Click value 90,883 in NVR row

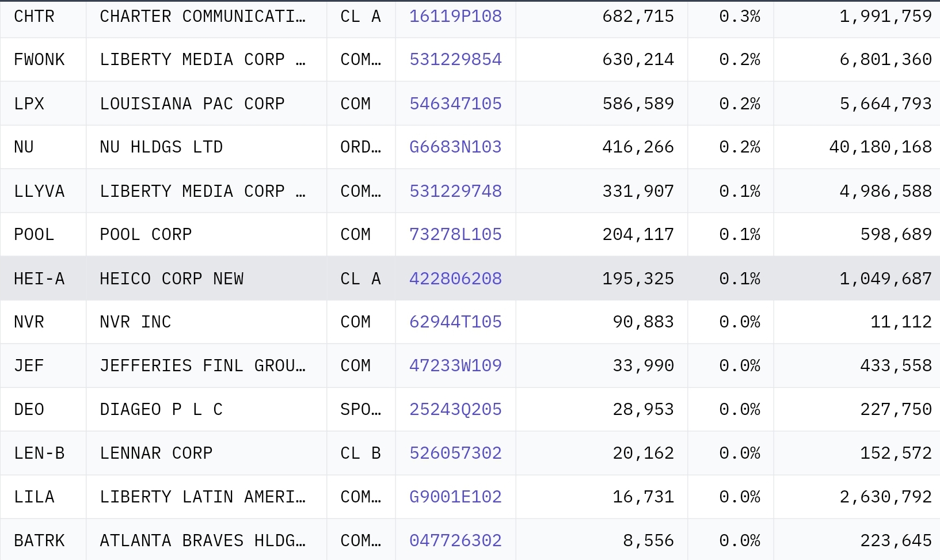coord(643,322)
